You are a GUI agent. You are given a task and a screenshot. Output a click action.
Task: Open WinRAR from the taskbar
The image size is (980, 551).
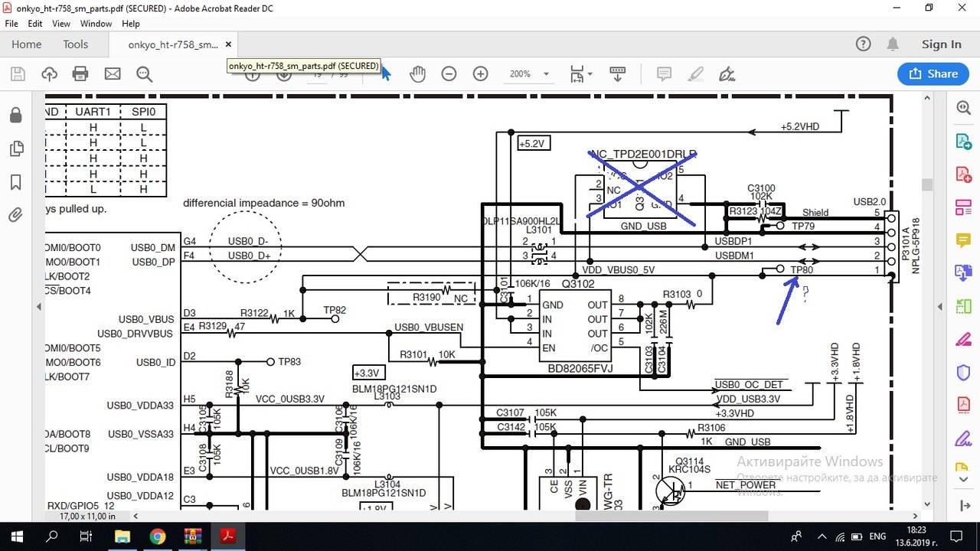pos(192,536)
